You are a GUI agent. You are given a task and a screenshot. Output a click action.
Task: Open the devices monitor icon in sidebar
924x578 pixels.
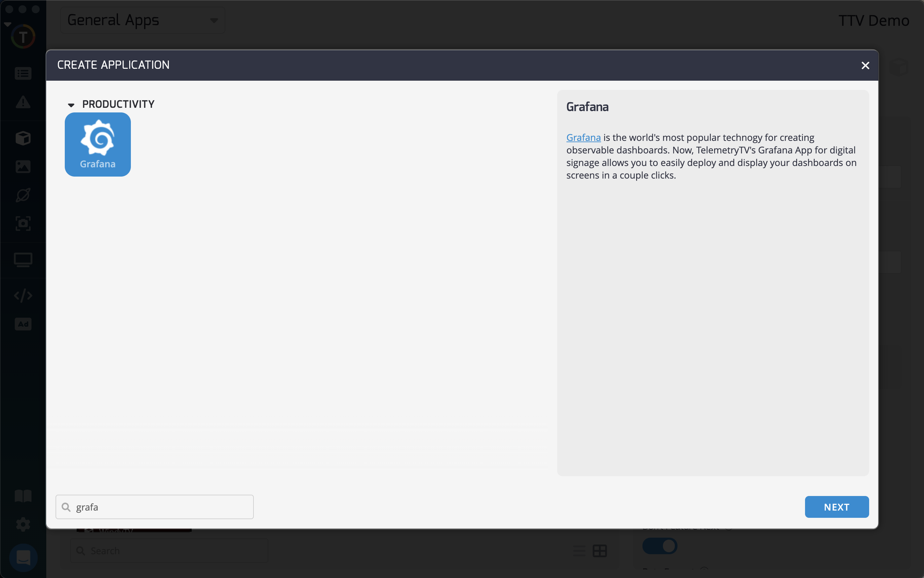click(x=23, y=260)
